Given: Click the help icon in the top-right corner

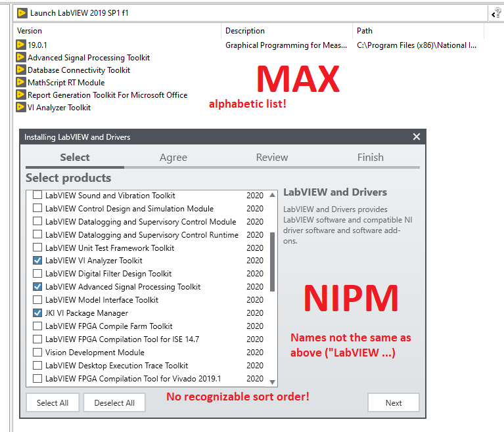Looking at the screenshot, I should point(497,13).
